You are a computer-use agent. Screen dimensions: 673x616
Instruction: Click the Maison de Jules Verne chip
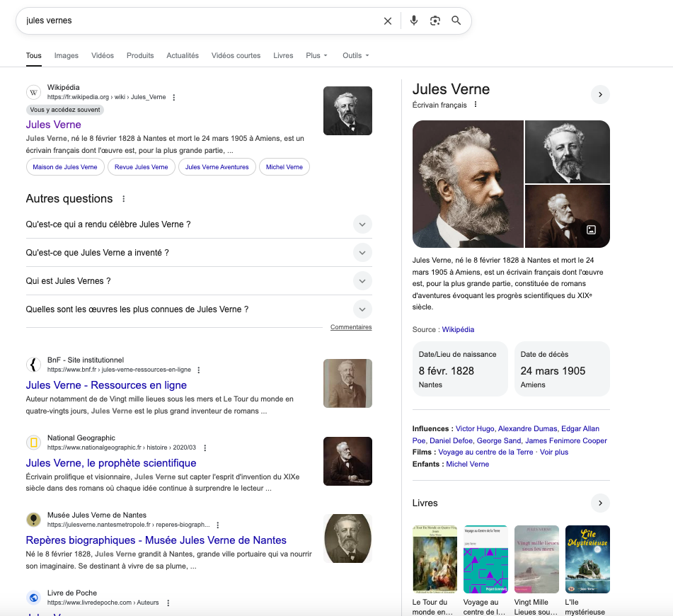pyautogui.click(x=65, y=167)
